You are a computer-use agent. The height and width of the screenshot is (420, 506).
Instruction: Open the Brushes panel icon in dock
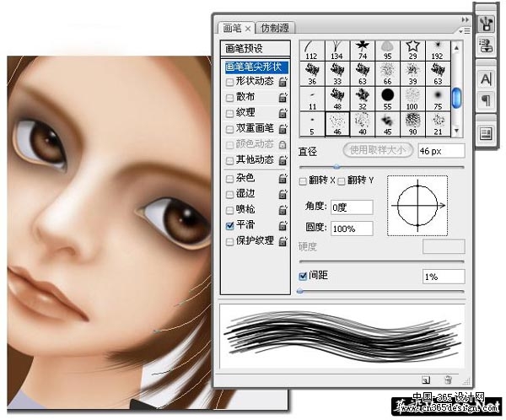[487, 24]
